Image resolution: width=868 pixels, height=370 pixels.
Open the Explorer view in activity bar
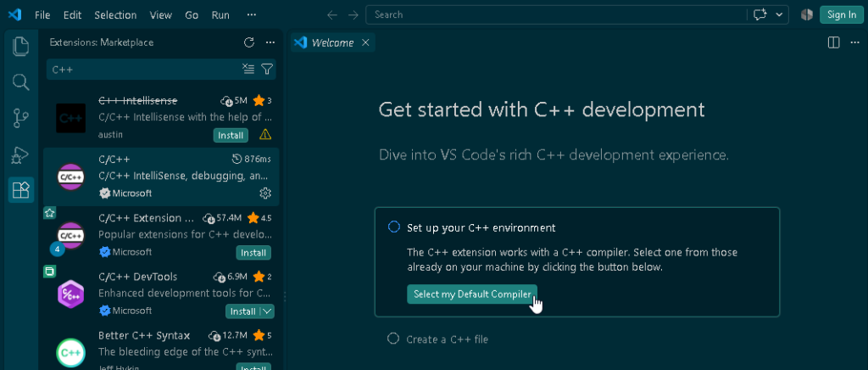click(x=21, y=46)
